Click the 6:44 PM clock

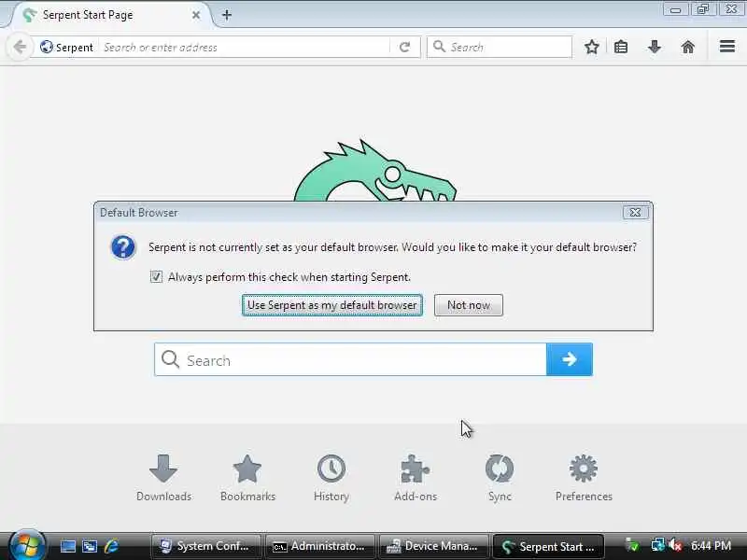click(x=711, y=546)
